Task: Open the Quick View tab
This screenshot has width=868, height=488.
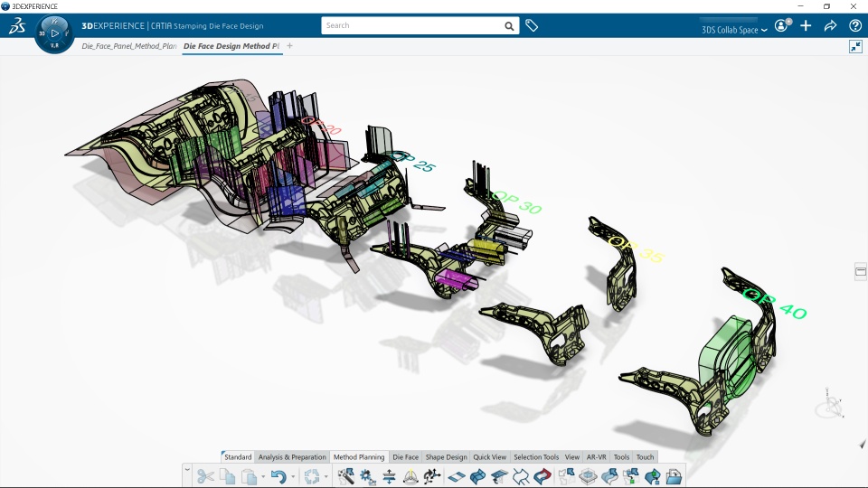Action: pos(489,457)
